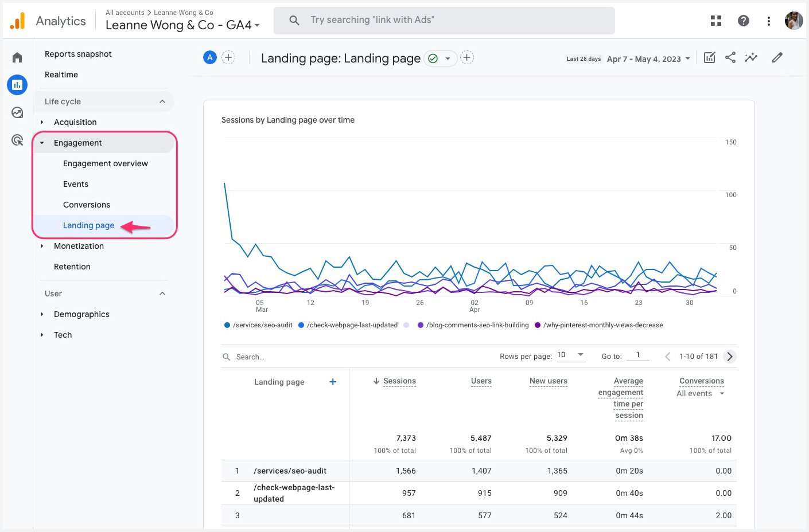Share this Landing page report
The height and width of the screenshot is (532, 809).
click(730, 57)
